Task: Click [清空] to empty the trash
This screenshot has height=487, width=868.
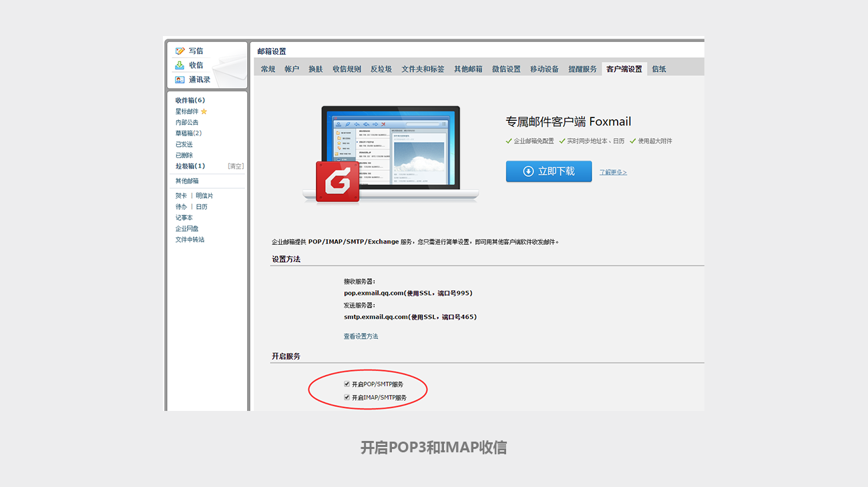Action: tap(236, 166)
